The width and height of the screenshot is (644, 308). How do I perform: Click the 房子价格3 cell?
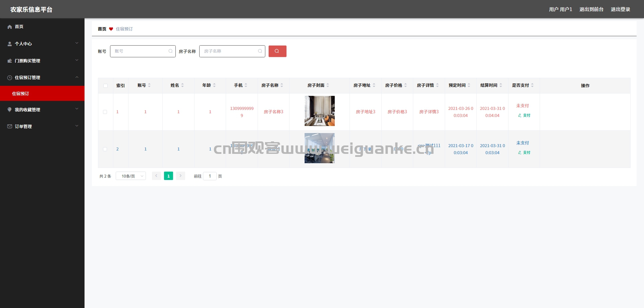click(397, 112)
